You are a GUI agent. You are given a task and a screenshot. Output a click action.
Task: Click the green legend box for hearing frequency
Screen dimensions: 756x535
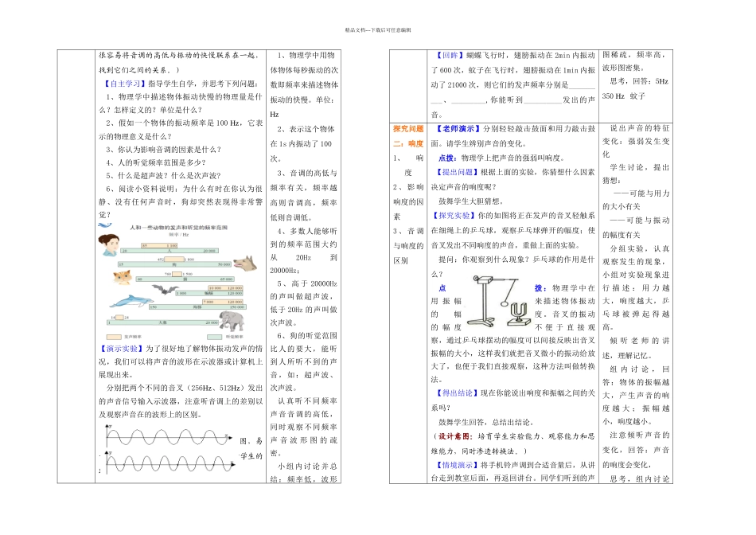[x=215, y=337]
